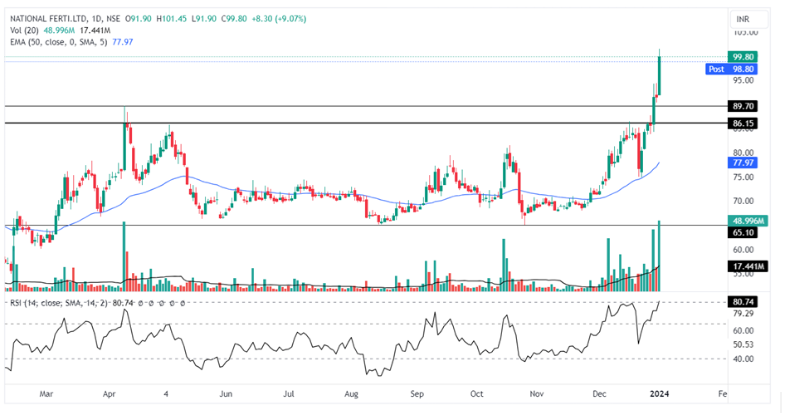The image size is (788, 417).
Task: Click the Apr marker on time axis
Action: click(x=108, y=395)
